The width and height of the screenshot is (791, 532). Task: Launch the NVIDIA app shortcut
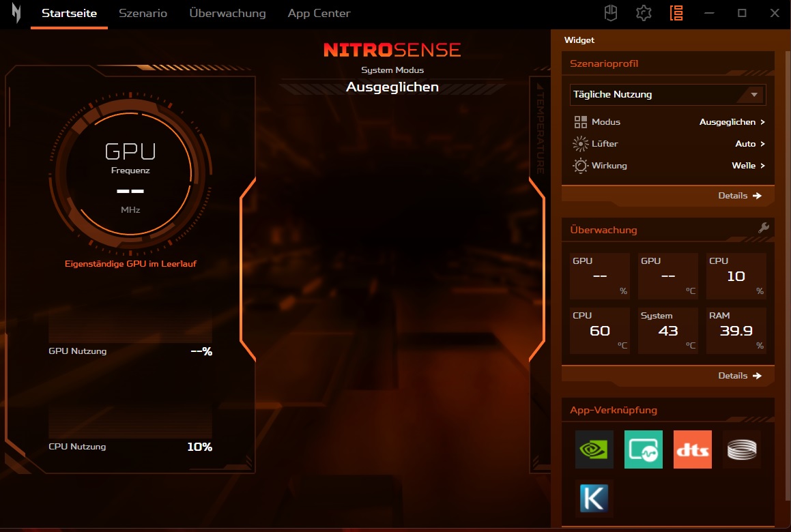pos(594,449)
